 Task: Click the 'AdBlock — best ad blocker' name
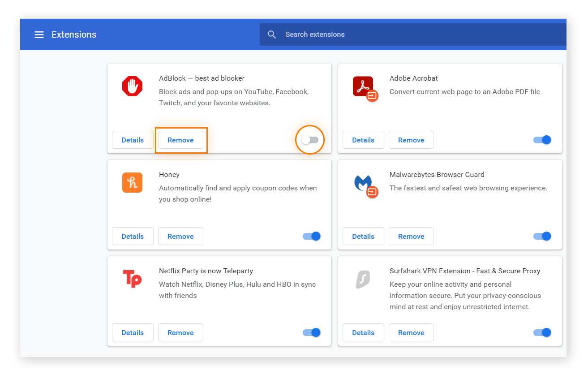pos(202,78)
